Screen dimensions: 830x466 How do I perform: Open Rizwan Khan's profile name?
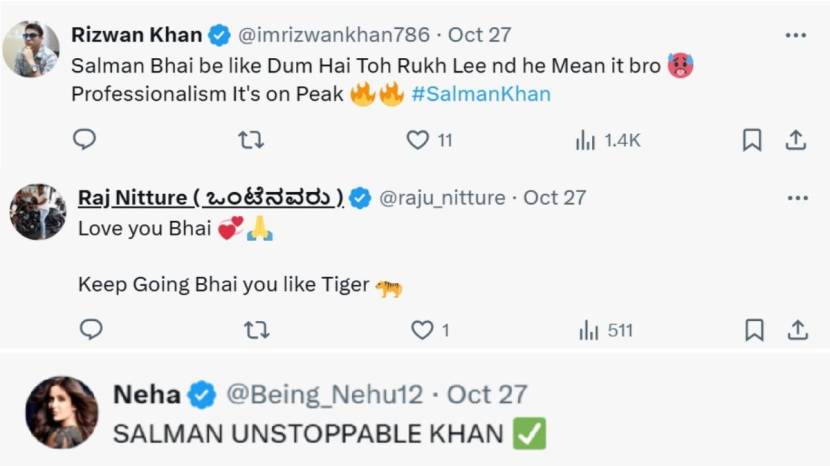[136, 35]
